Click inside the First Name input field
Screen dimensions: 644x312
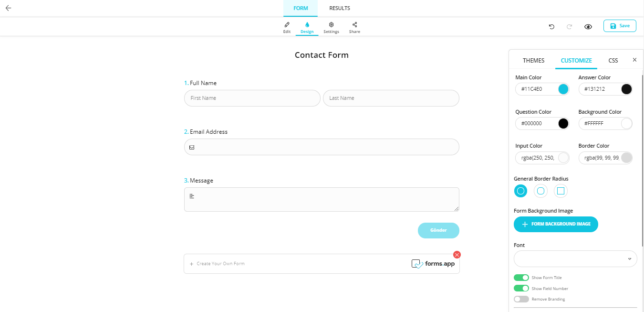(252, 98)
